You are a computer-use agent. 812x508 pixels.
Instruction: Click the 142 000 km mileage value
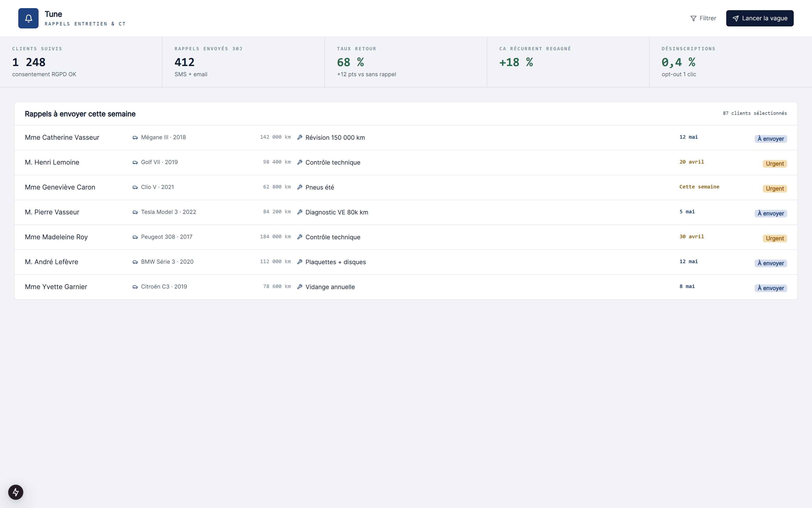pyautogui.click(x=275, y=137)
